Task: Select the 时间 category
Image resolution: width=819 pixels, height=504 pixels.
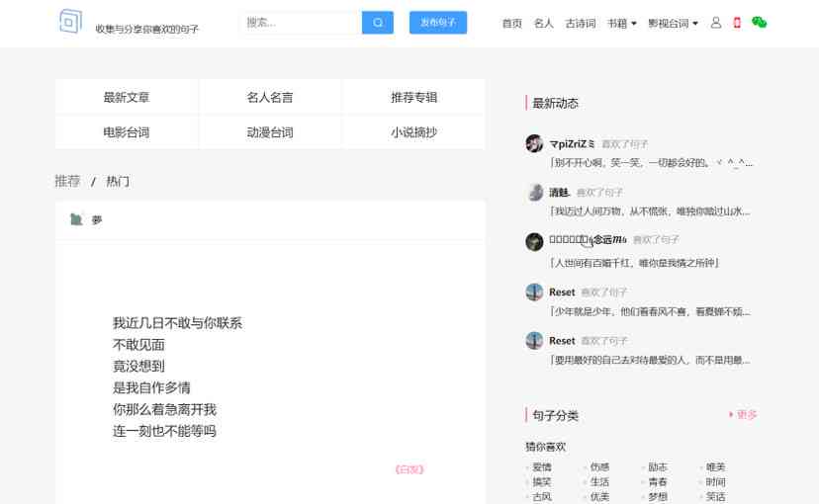Action: [715, 481]
